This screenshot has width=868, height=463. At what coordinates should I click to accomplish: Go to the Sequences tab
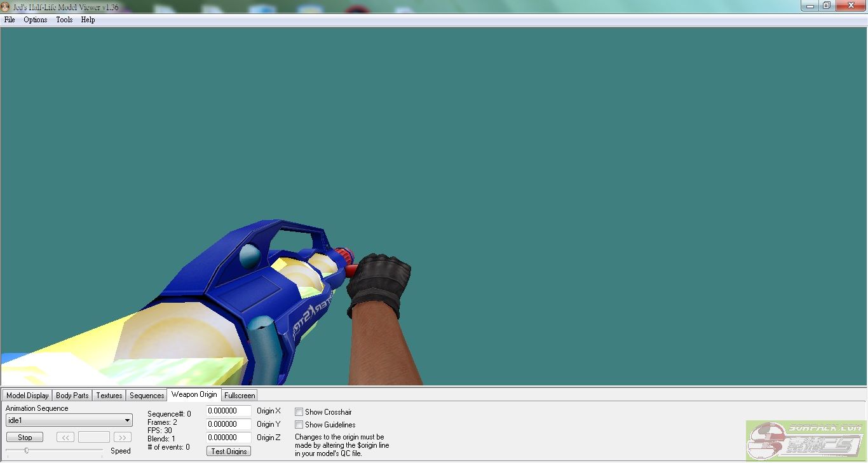[x=147, y=396]
